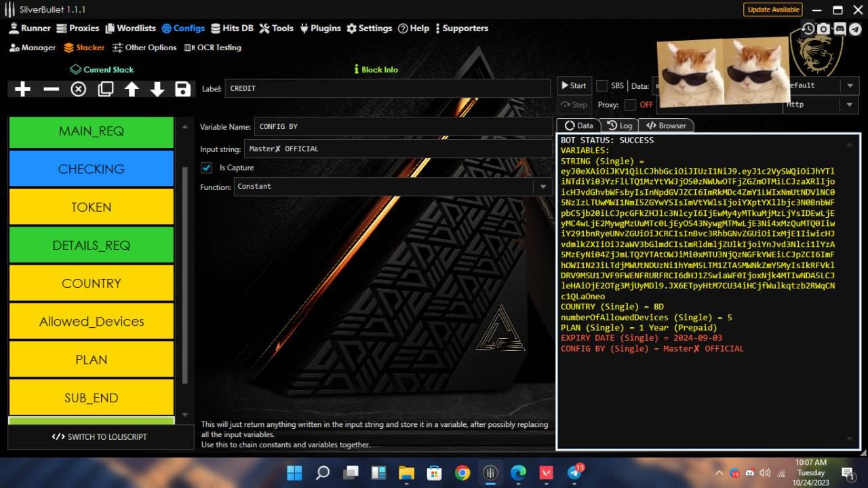Click the circled X disable block icon
Image resolution: width=868 pixels, height=488 pixels.
(79, 89)
